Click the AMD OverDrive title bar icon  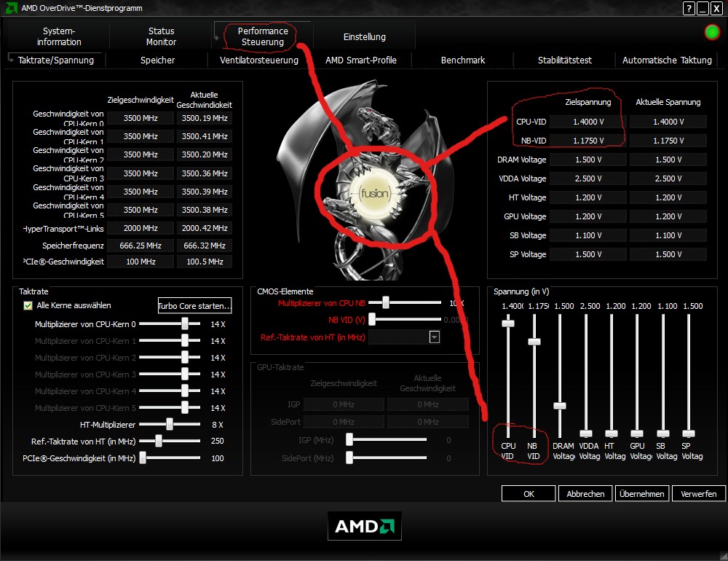coord(11,8)
